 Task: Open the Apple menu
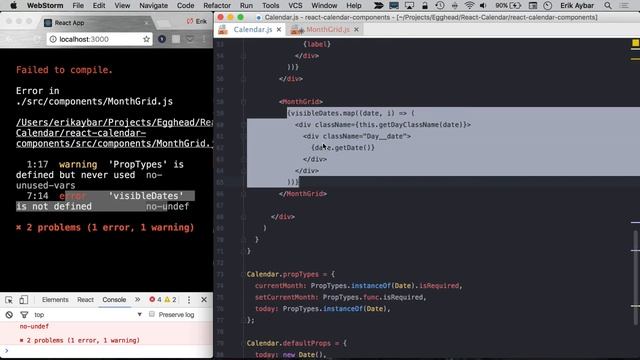coord(13,5)
